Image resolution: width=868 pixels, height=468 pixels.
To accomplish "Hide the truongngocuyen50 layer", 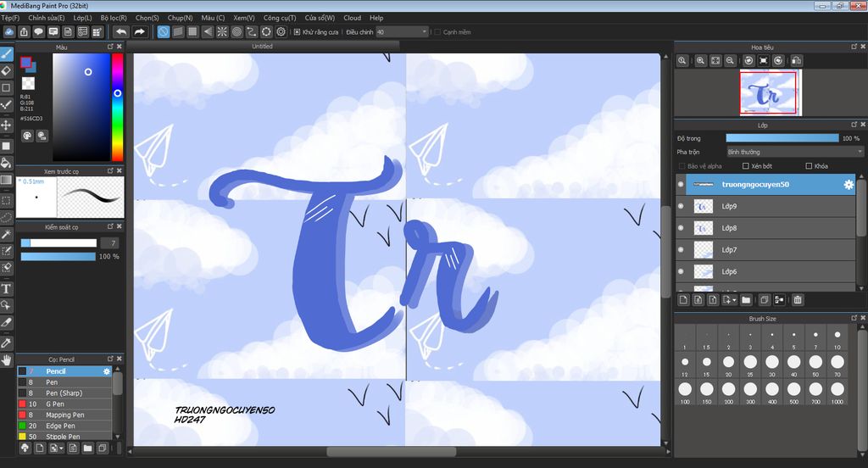I will click(681, 185).
